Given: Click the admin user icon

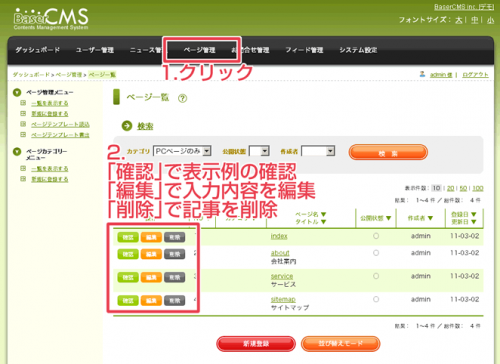Looking at the screenshot, I should click(x=422, y=74).
